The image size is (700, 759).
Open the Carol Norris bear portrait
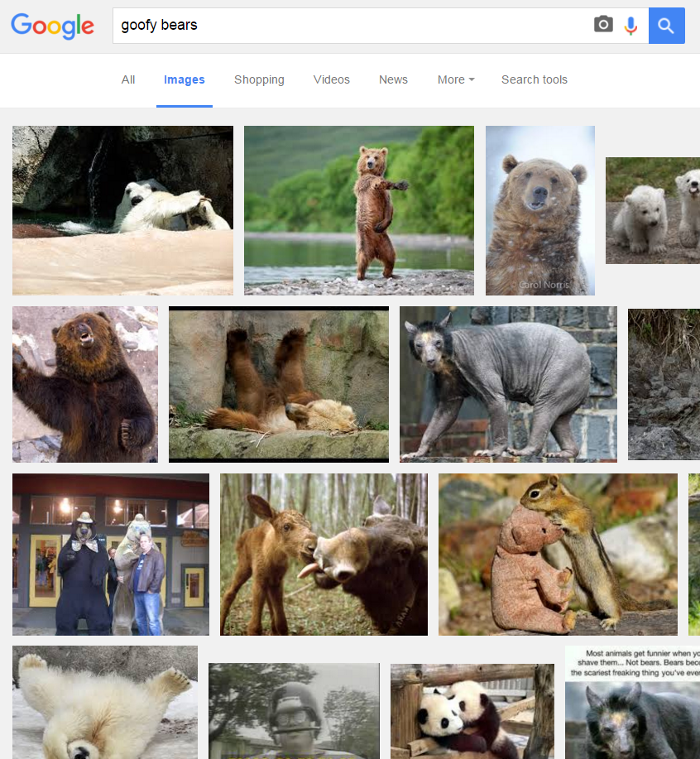point(539,210)
